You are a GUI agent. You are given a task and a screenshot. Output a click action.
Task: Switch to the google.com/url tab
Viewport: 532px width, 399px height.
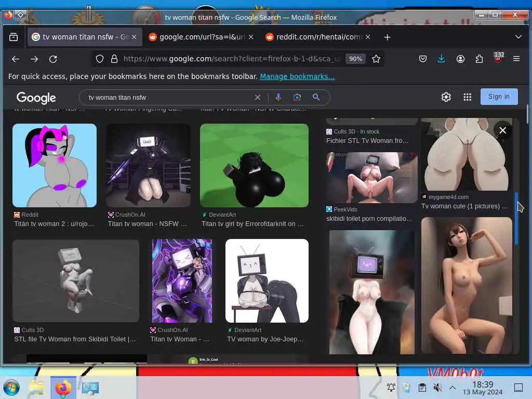[x=202, y=37]
